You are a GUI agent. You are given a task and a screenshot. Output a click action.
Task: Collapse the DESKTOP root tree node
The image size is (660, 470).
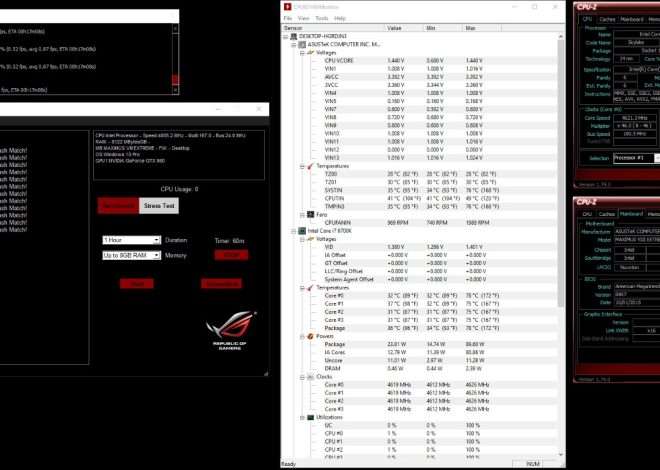tap(284, 36)
